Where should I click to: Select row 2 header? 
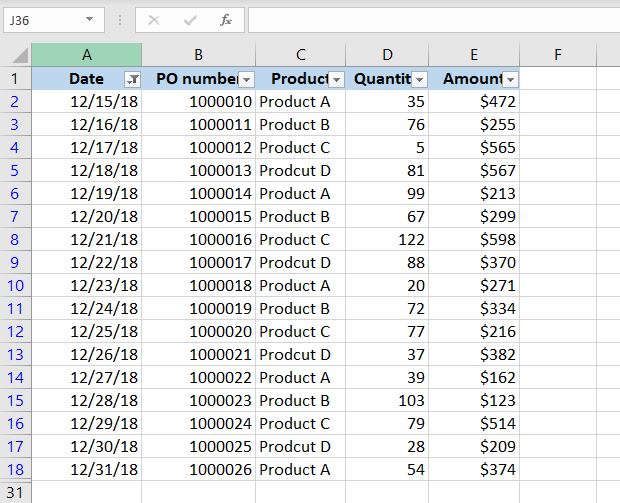click(15, 102)
